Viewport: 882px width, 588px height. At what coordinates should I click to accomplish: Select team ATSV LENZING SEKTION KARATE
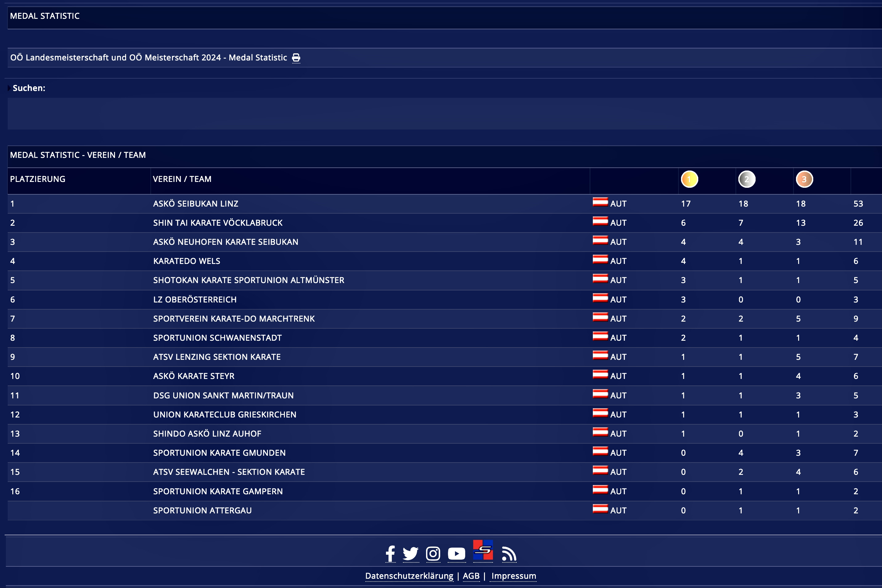(217, 357)
